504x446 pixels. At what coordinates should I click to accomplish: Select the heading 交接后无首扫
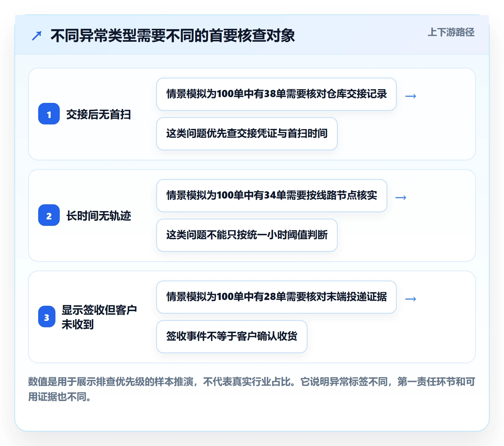tap(98, 114)
